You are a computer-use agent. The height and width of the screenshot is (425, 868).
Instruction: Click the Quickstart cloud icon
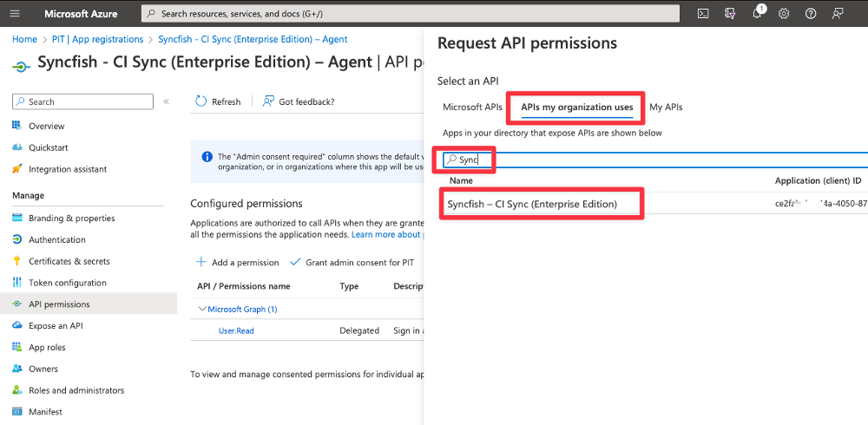(17, 147)
